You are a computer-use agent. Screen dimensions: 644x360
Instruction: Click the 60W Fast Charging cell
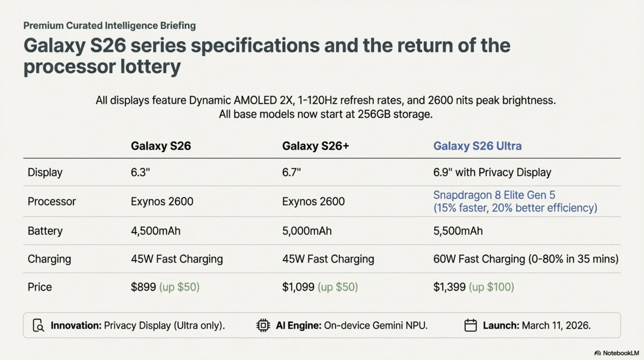(x=526, y=259)
